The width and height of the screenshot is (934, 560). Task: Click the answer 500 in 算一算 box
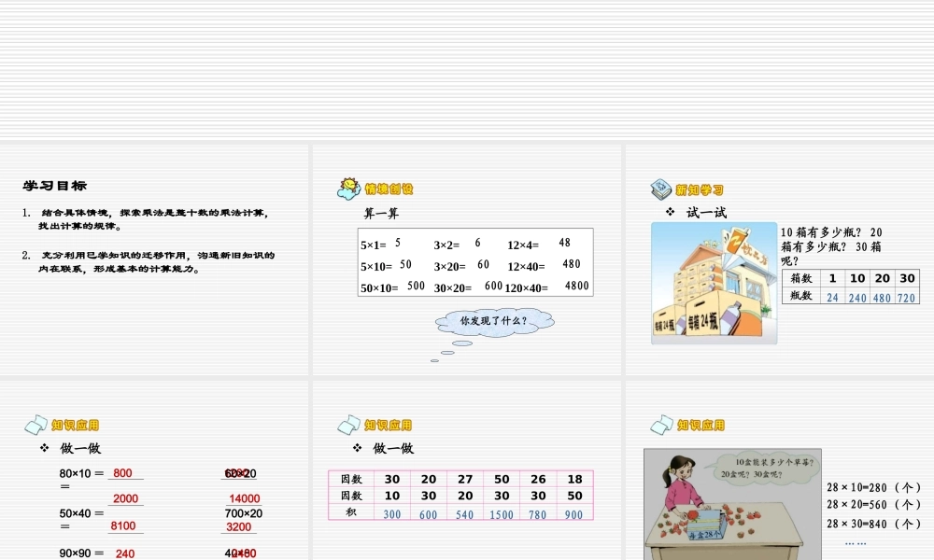tap(416, 286)
